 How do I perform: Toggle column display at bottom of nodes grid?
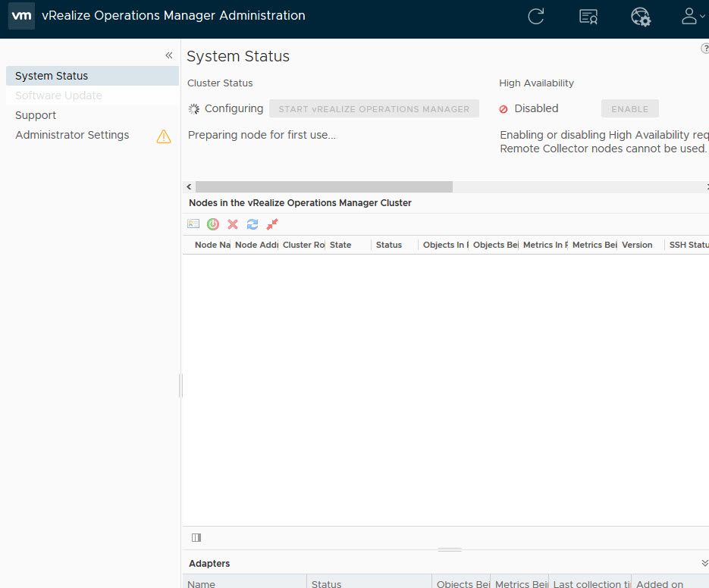pyautogui.click(x=196, y=538)
